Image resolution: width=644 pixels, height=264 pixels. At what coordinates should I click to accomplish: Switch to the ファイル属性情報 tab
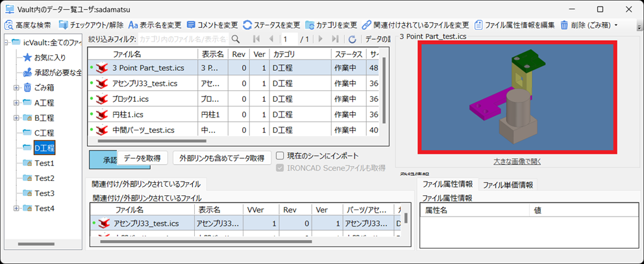coord(448,184)
